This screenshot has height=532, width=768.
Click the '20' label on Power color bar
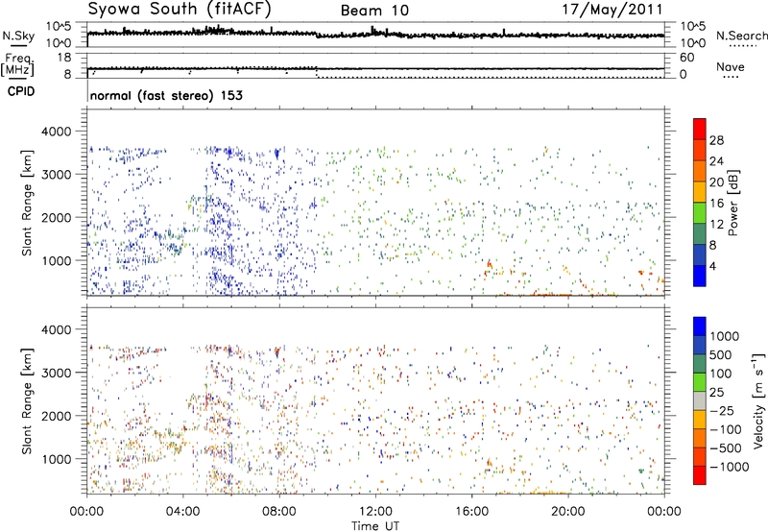[x=716, y=182]
